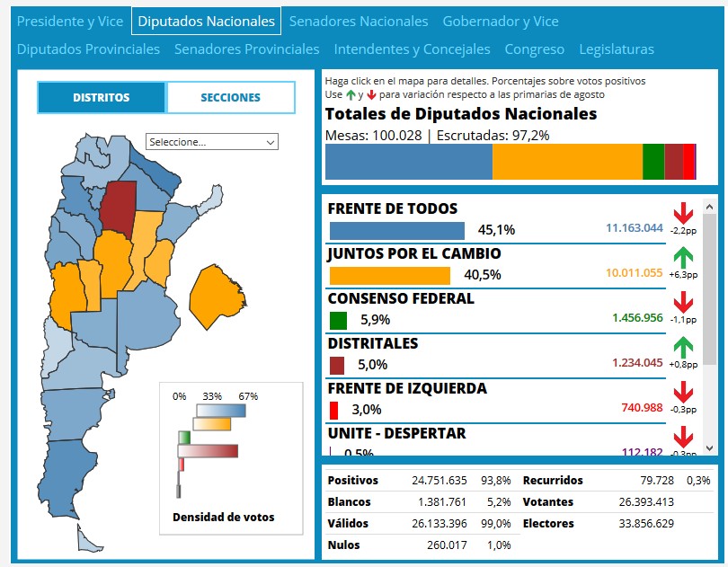Open Gobernador y Vice results
Image resolution: width=728 pixels, height=567 pixels.
501,21
